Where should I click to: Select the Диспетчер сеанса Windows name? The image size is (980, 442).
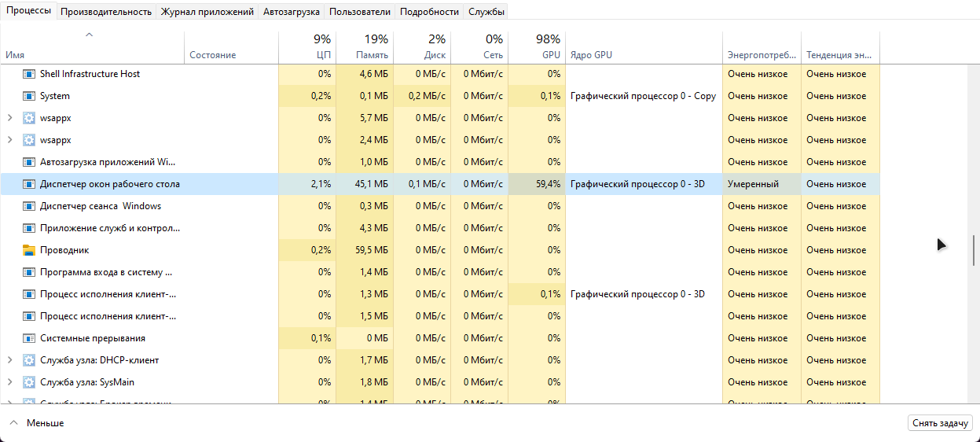click(x=101, y=206)
